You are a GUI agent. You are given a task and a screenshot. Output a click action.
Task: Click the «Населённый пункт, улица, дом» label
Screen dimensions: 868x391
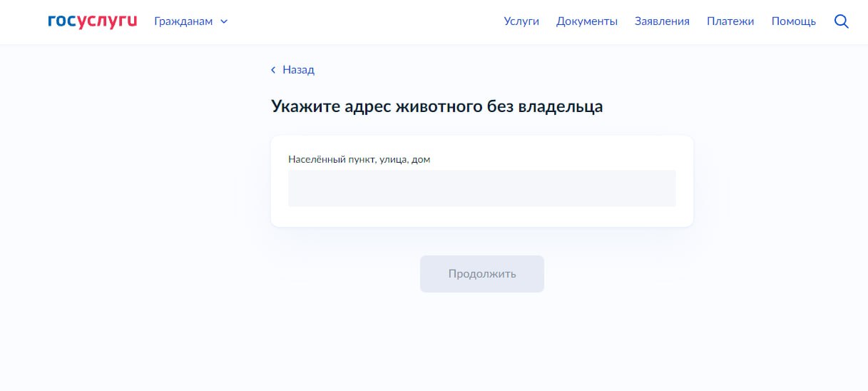pyautogui.click(x=359, y=159)
